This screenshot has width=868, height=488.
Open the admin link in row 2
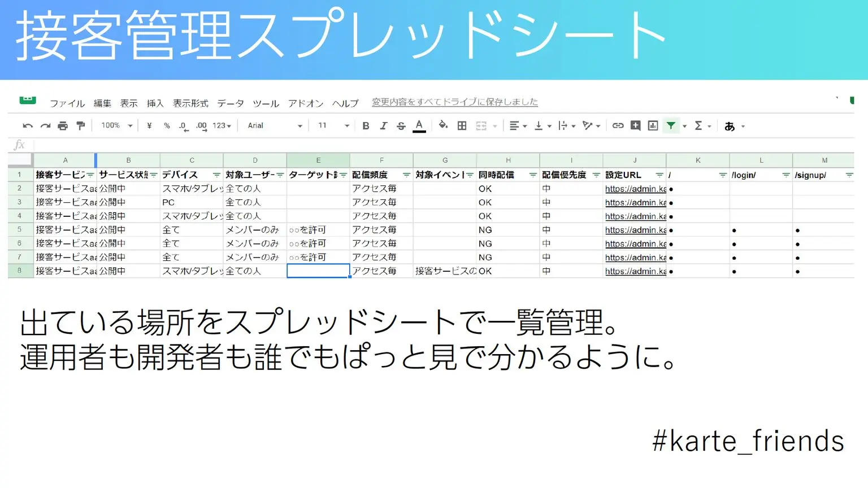point(636,189)
